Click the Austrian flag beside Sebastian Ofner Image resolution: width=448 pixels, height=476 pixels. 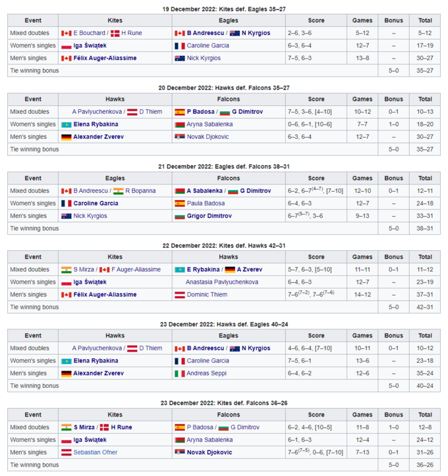click(66, 452)
